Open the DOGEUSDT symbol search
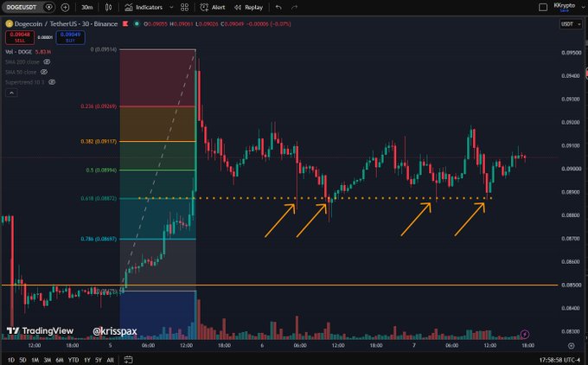 [x=22, y=7]
